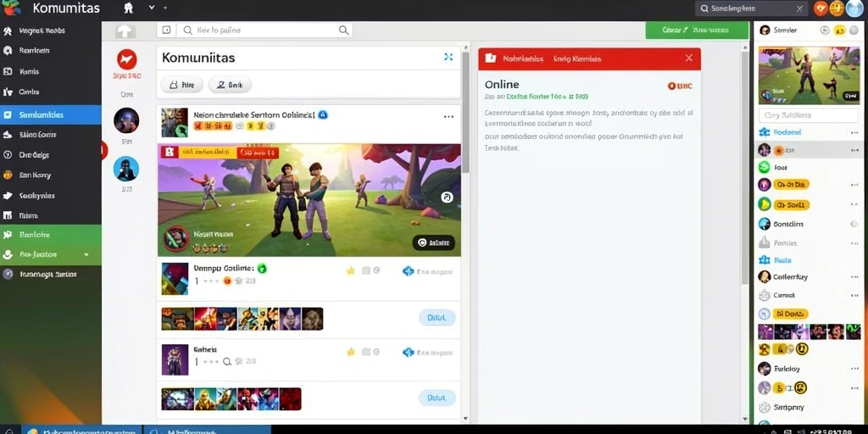Click the Dilut button beside first thumbnail strip

click(437, 318)
